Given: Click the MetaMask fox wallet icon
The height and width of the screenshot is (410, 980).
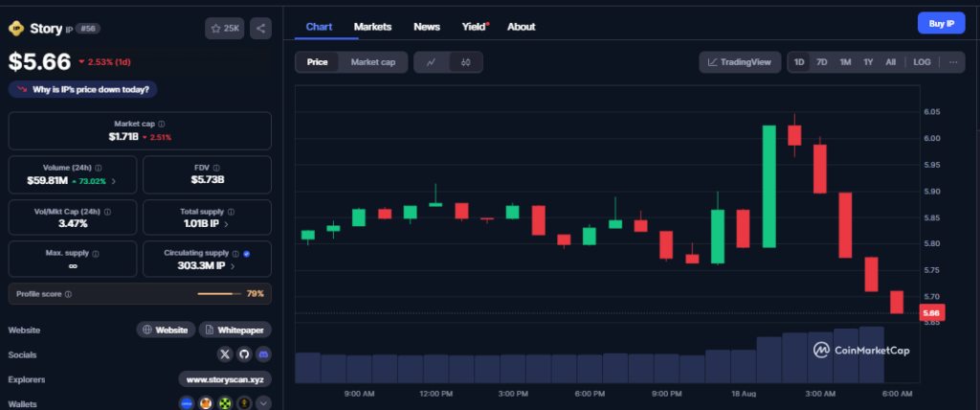Looking at the screenshot, I should click(x=206, y=403).
